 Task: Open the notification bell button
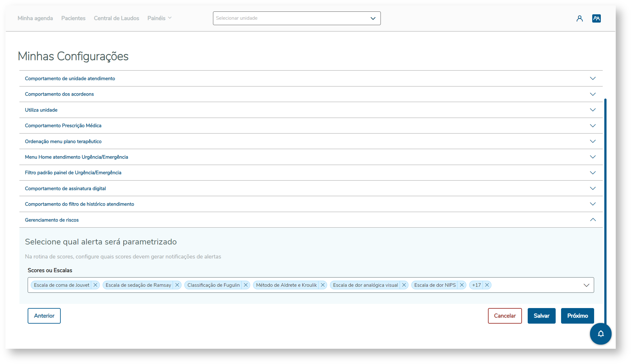(x=600, y=333)
